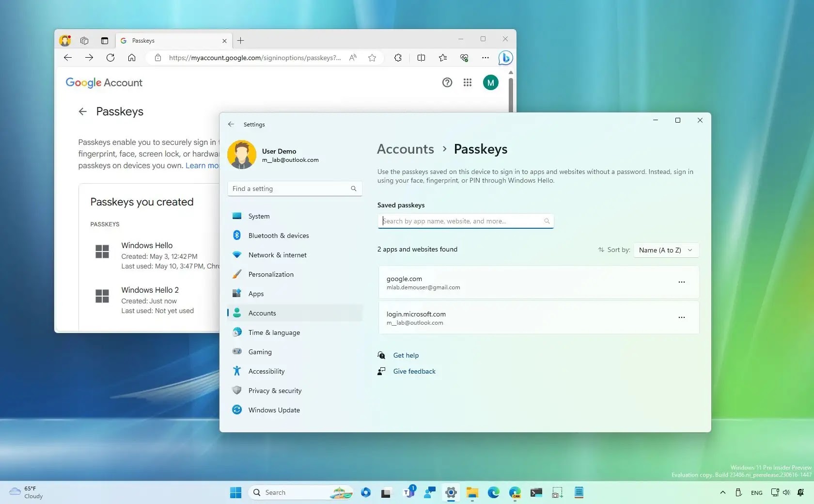Click the Settings back arrow

point(231,124)
